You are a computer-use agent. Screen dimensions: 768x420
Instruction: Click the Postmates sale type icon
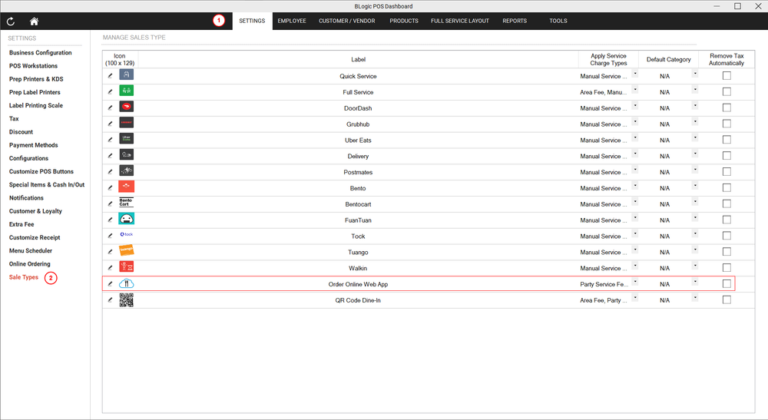point(126,171)
